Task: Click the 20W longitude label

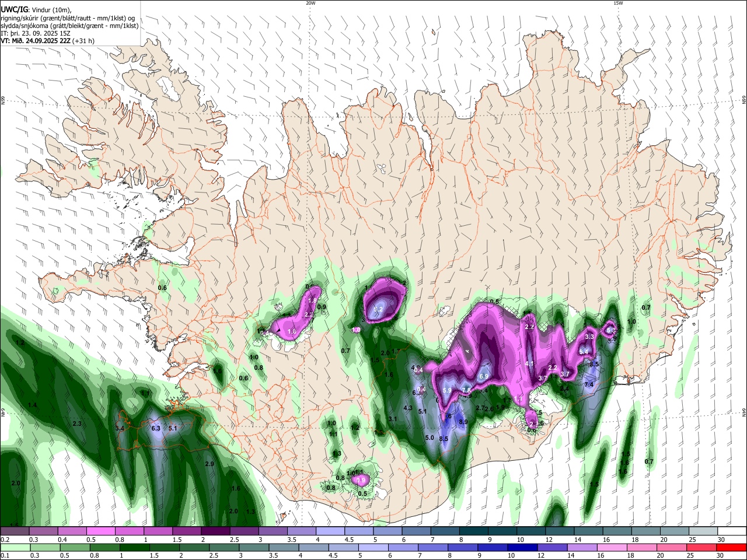Action: [310, 3]
